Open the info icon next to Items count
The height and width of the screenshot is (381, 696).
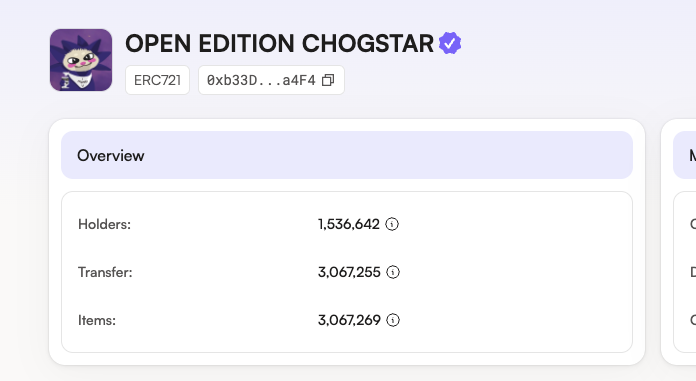[393, 320]
